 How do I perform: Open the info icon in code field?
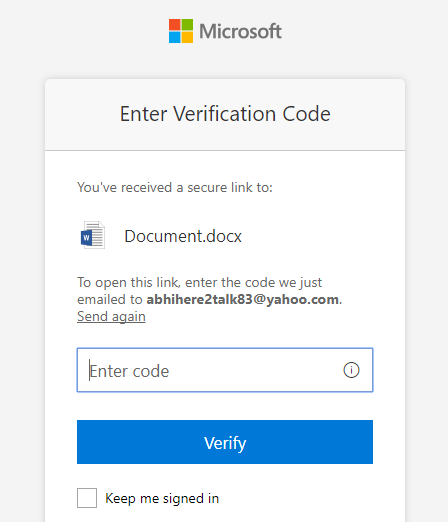[351, 370]
